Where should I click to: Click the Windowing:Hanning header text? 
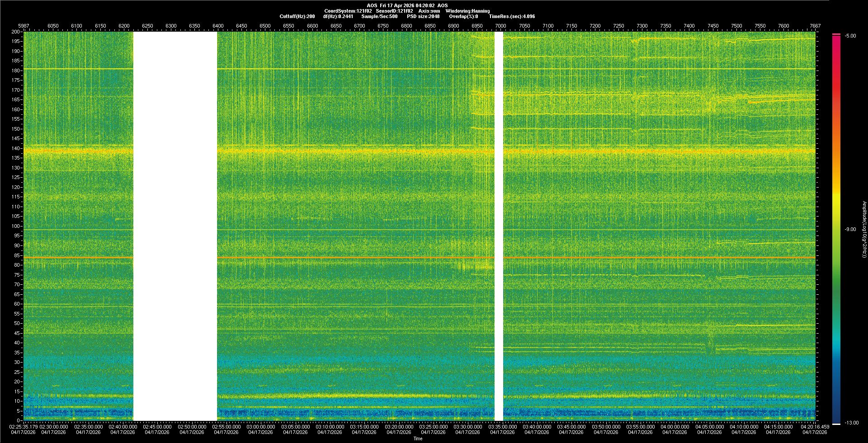coord(467,11)
